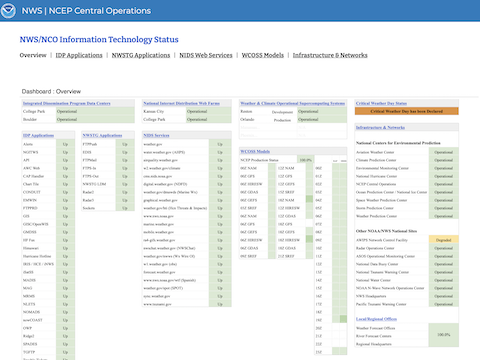480x360 pixels.
Task: Open the NIDS Services panel link
Action: coord(156,135)
